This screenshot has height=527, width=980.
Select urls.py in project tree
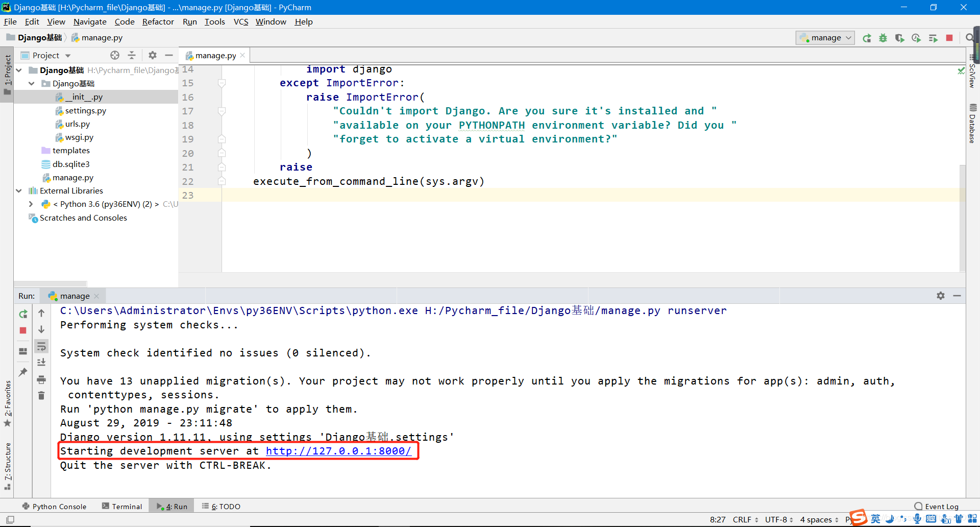click(72, 124)
